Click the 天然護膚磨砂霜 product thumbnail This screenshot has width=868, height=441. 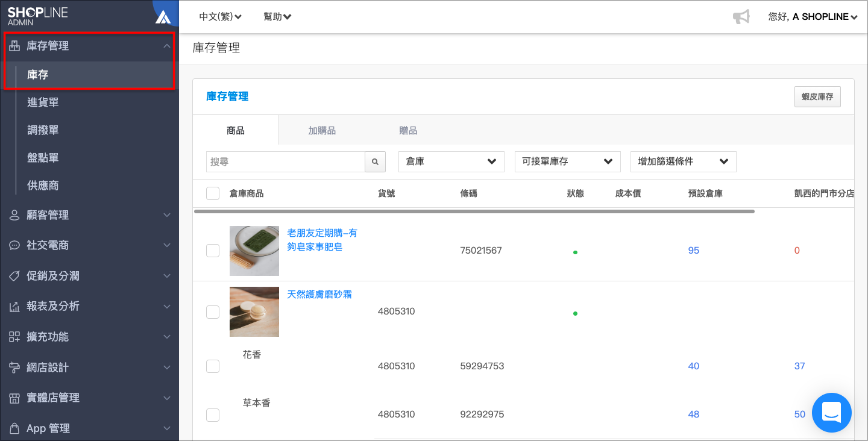point(254,311)
